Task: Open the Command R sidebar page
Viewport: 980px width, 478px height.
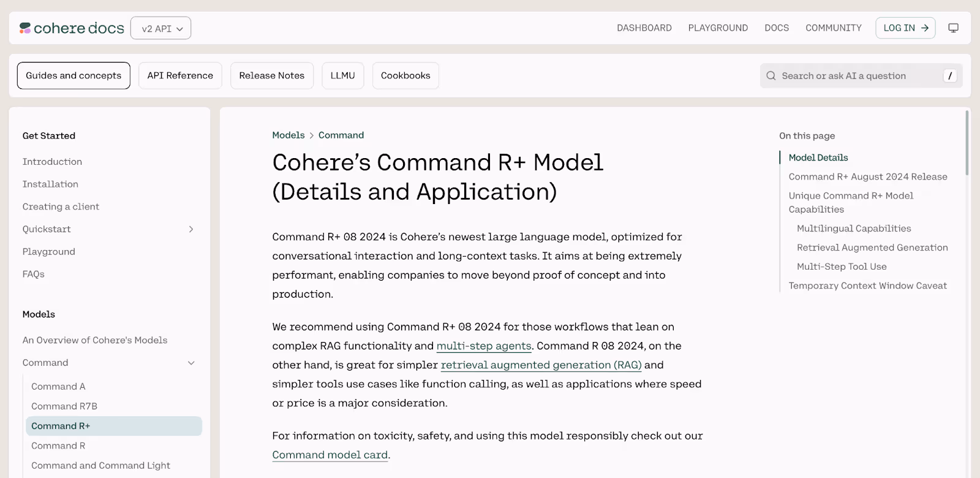Action: [58, 446]
